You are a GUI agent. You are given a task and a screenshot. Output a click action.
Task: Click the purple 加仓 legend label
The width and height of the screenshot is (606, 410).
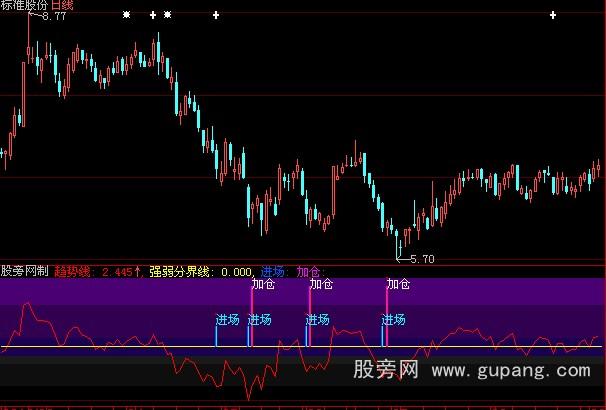(308, 272)
